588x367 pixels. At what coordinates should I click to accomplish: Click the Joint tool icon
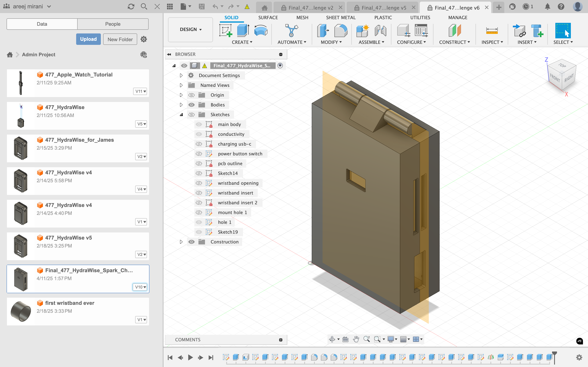click(x=380, y=31)
